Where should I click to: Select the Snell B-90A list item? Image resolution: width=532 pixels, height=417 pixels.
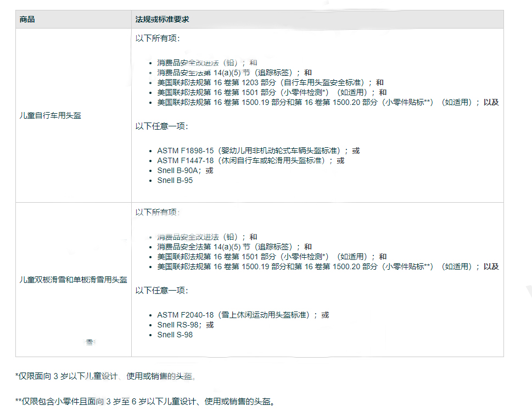tap(180, 170)
